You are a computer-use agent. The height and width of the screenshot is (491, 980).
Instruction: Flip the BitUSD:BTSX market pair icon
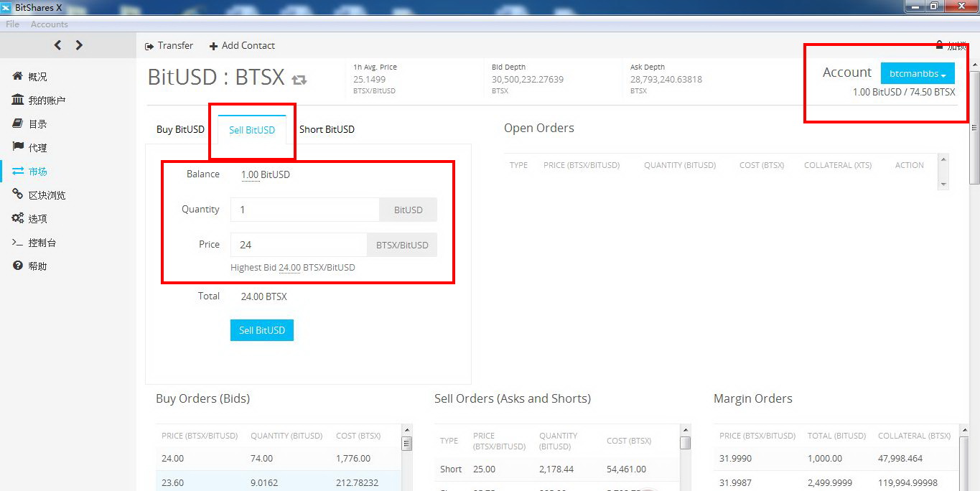299,79
